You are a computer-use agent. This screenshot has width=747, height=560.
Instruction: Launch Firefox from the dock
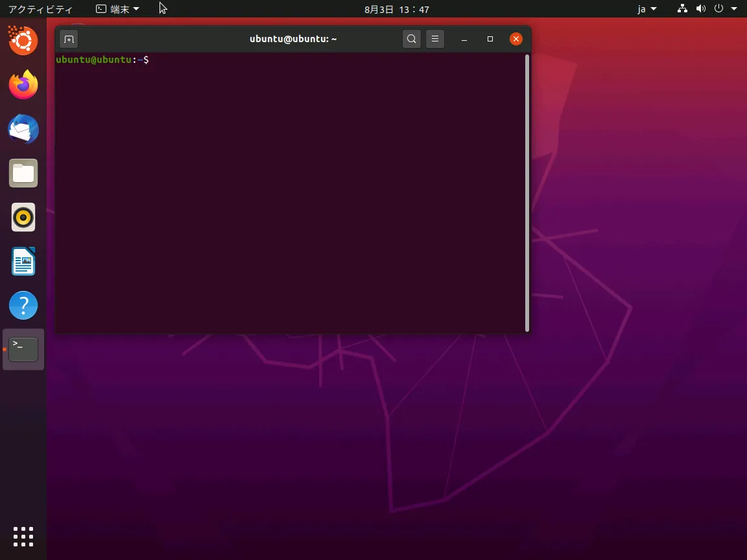click(23, 85)
